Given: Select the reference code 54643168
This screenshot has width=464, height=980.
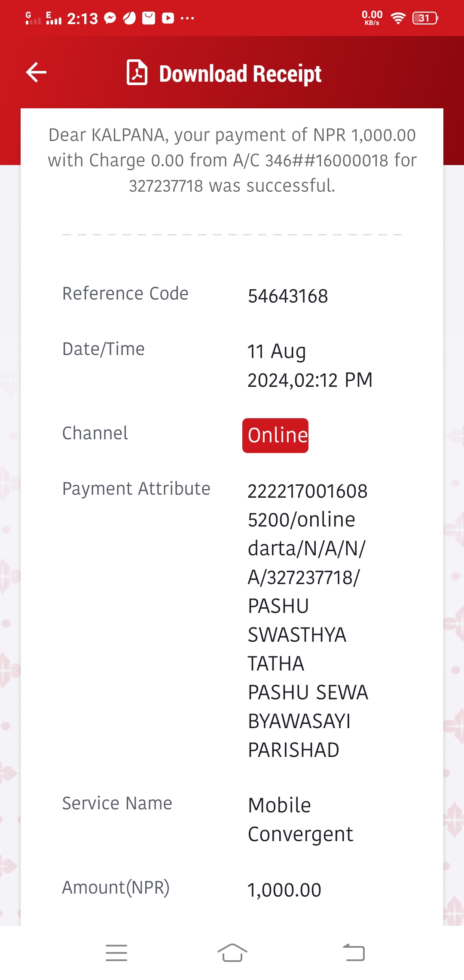Looking at the screenshot, I should pos(288,296).
